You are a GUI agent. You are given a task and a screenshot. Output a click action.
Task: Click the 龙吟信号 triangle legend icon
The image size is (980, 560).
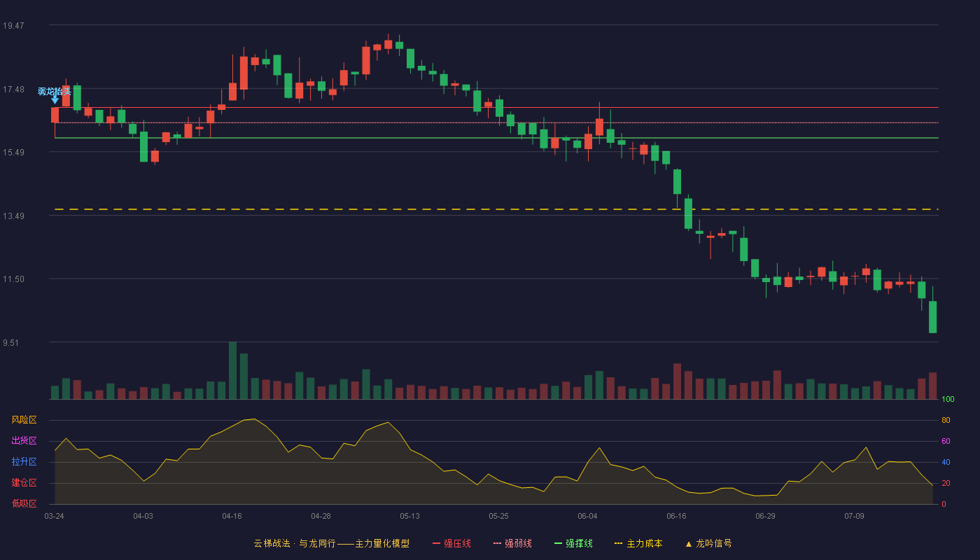point(688,543)
